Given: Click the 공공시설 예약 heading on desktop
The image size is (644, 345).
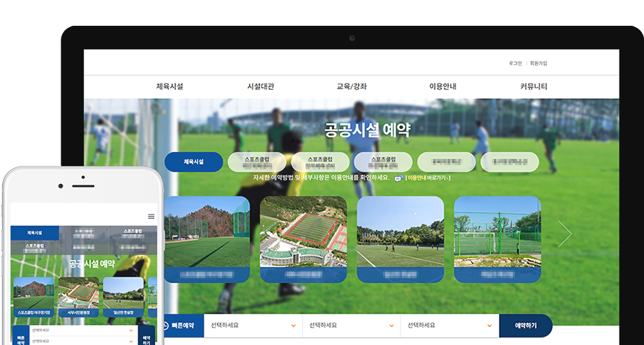Looking at the screenshot, I should point(367,130).
